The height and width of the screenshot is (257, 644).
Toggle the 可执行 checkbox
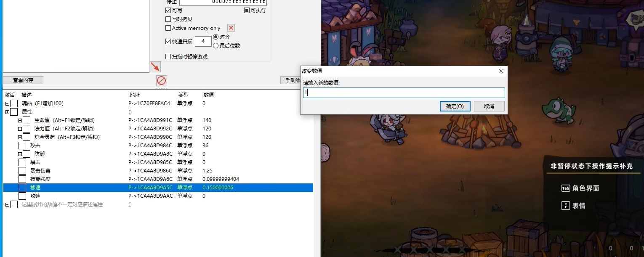[247, 10]
